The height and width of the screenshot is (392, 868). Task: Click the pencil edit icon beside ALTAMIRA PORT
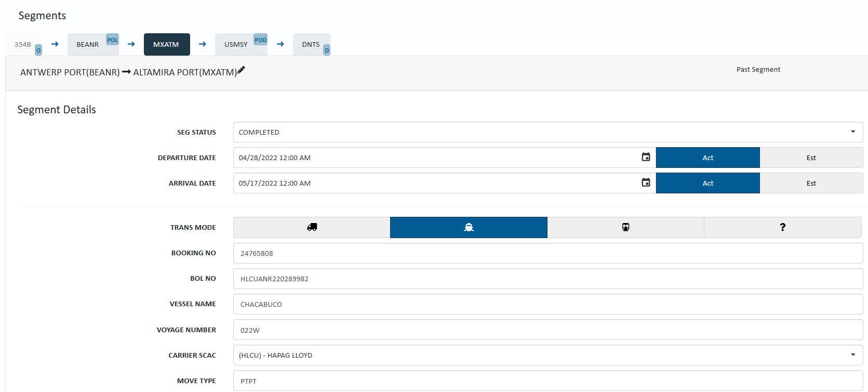tap(241, 71)
